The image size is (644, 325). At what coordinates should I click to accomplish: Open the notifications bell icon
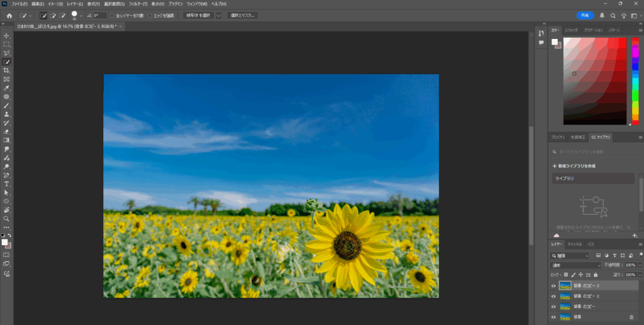[x=602, y=15]
